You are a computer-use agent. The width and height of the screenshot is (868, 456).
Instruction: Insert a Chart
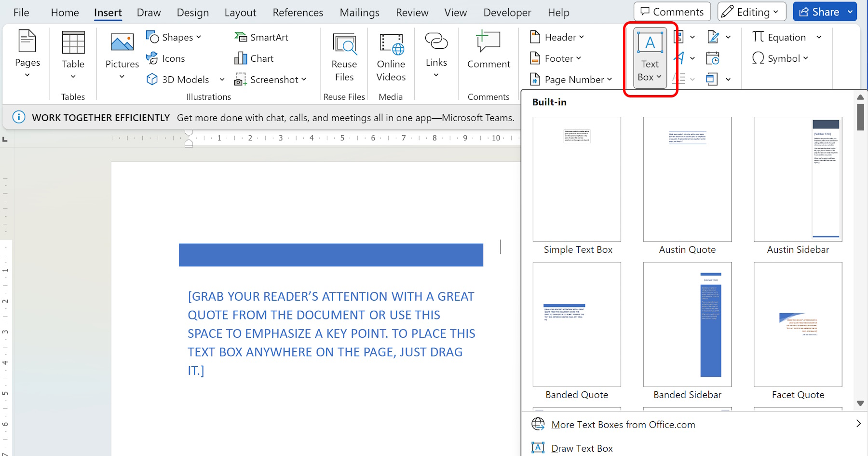[253, 58]
